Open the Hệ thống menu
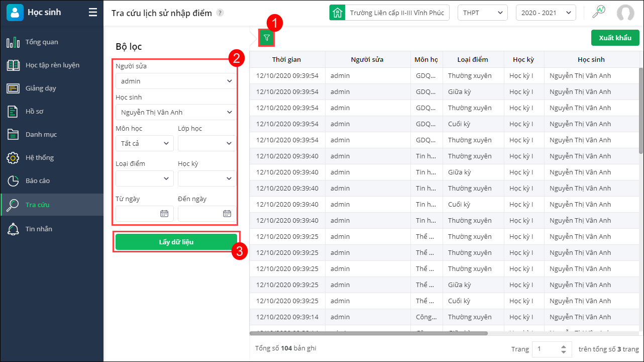 pos(52,158)
